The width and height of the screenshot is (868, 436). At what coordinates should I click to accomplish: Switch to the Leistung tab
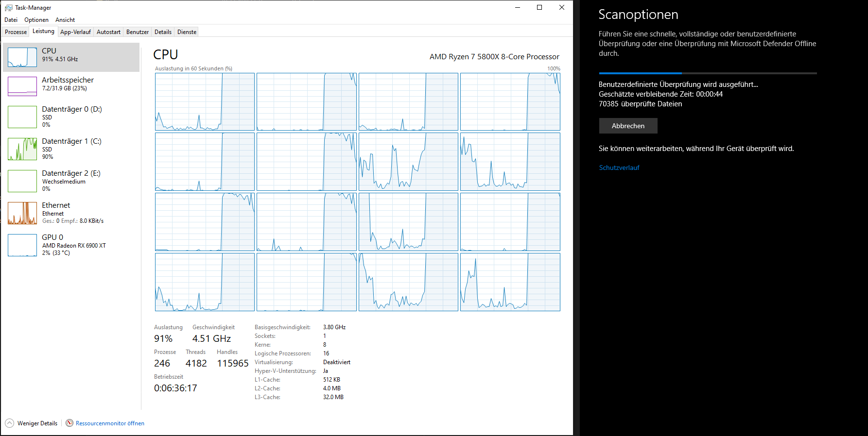[43, 31]
